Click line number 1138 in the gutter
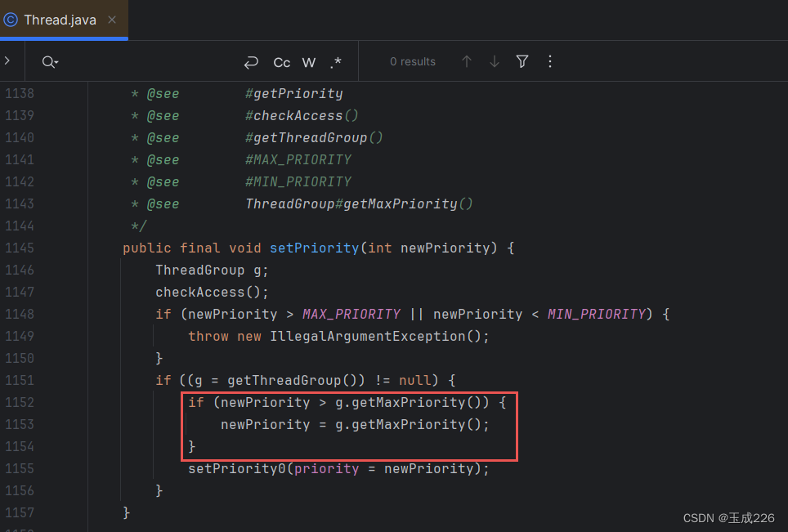788x532 pixels. pos(20,94)
